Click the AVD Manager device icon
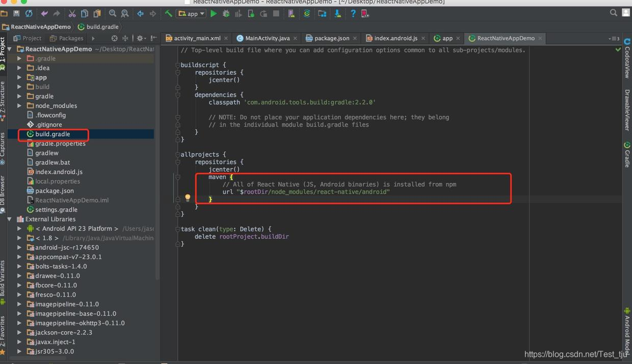This screenshot has width=632, height=364. [x=292, y=13]
